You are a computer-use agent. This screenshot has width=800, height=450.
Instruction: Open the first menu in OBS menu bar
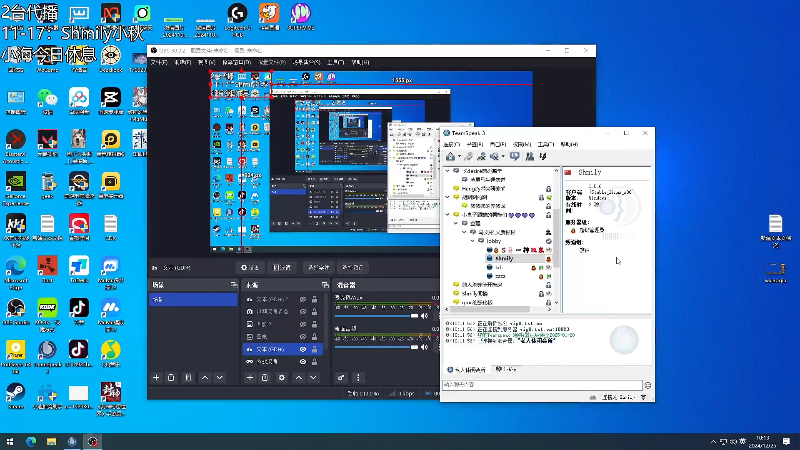[159, 62]
